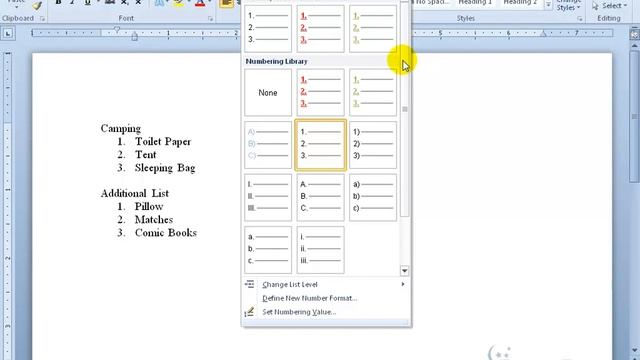Click the document scroll down arrow
Viewport: 640px width, 360px height.
(x=635, y=351)
